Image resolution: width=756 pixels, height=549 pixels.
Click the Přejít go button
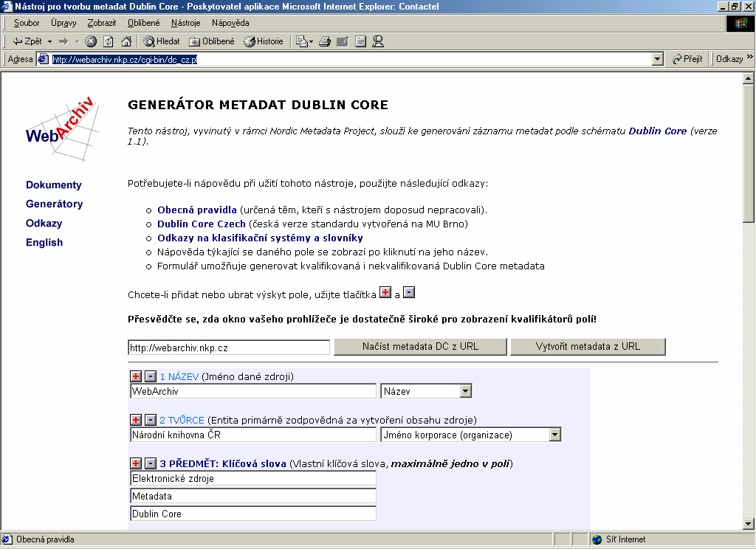pos(687,59)
